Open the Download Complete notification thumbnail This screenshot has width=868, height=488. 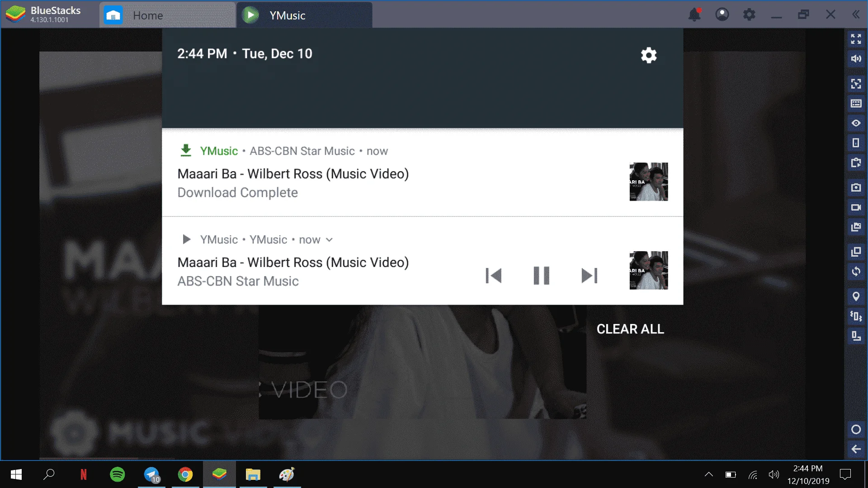coord(649,182)
